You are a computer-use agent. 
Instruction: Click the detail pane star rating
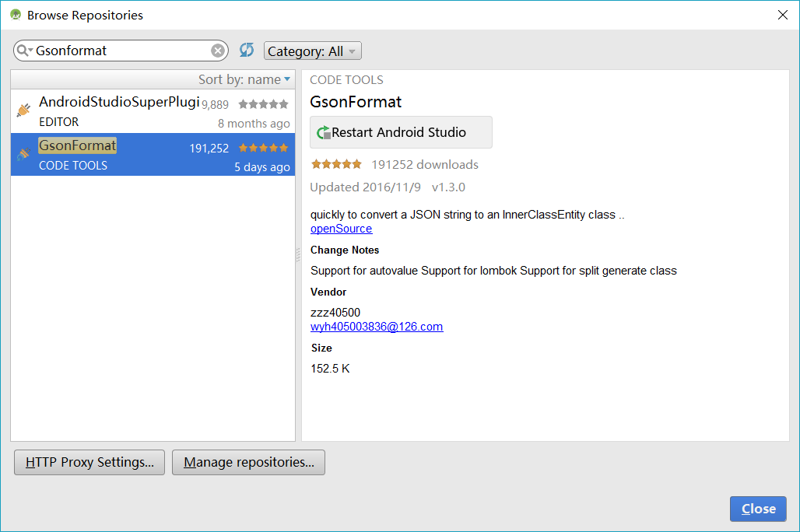(x=336, y=164)
